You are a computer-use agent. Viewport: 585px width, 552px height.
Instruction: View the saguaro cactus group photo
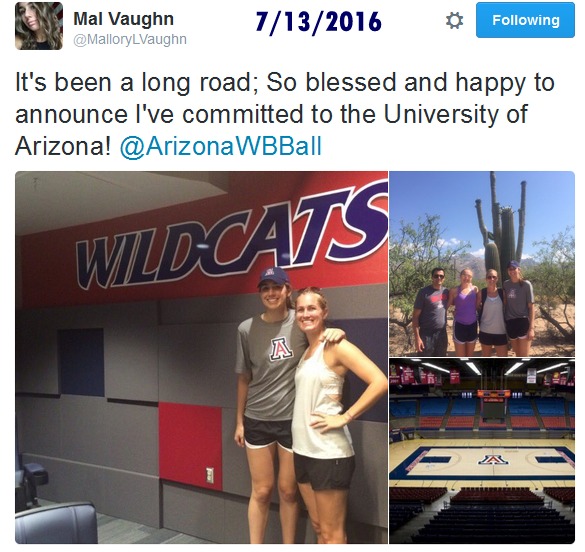tap(482, 264)
